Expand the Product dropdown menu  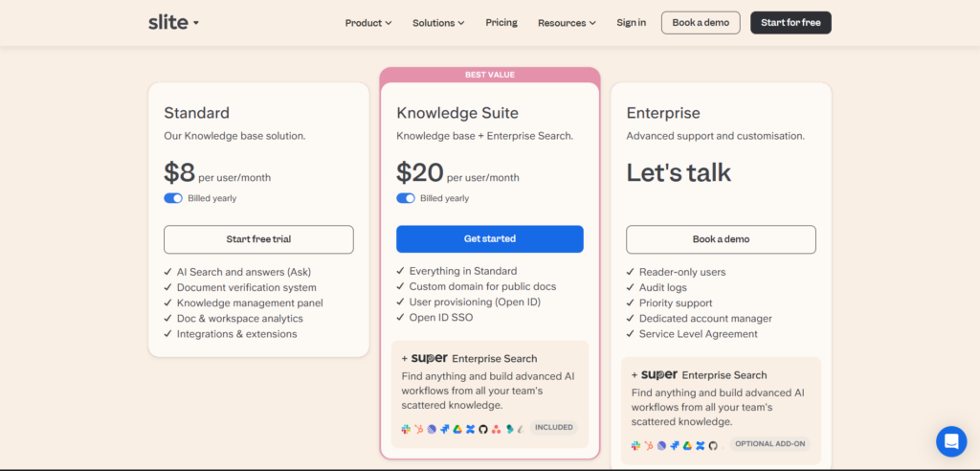point(368,23)
